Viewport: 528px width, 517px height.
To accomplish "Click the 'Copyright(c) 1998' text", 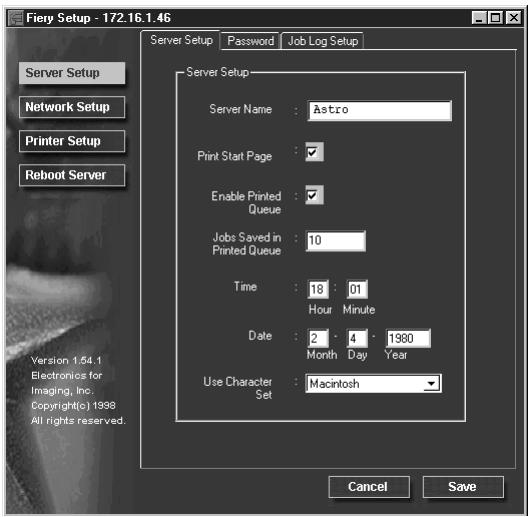I will click(x=73, y=406).
